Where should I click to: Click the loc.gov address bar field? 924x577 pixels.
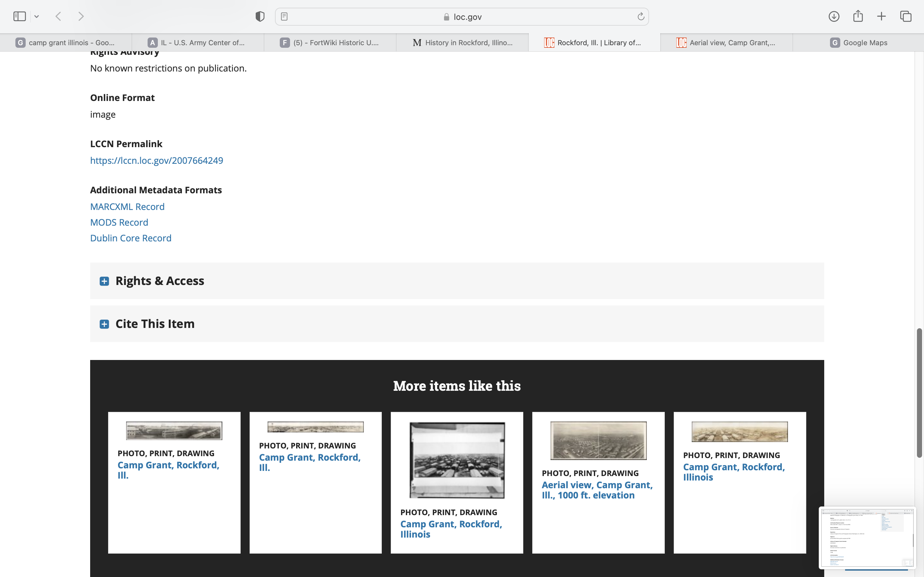click(462, 17)
